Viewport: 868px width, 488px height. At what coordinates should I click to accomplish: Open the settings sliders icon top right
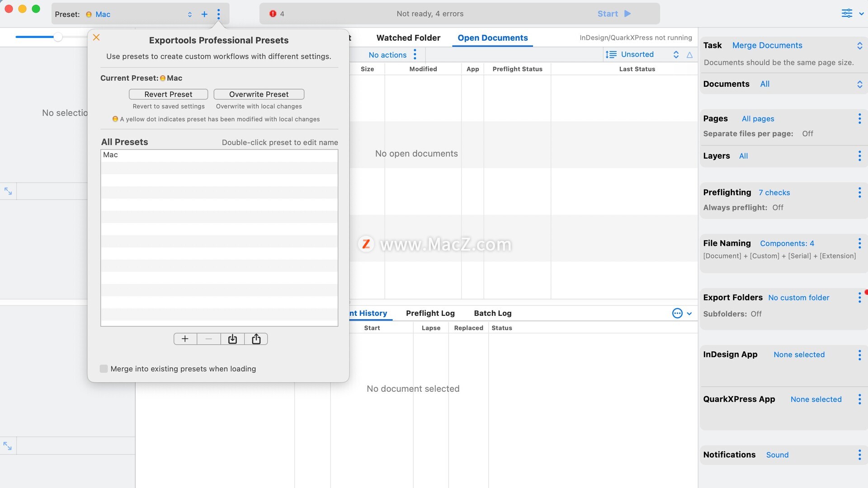coord(847,14)
